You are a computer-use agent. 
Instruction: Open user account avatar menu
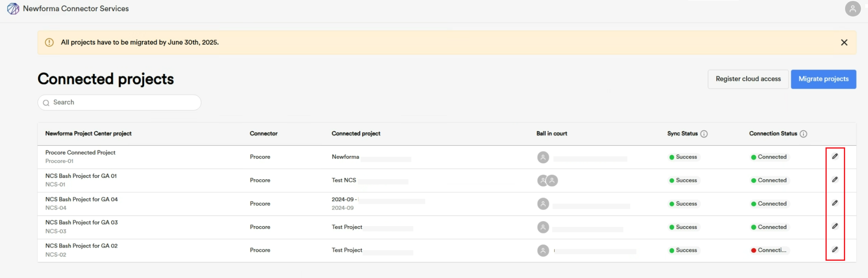click(853, 9)
